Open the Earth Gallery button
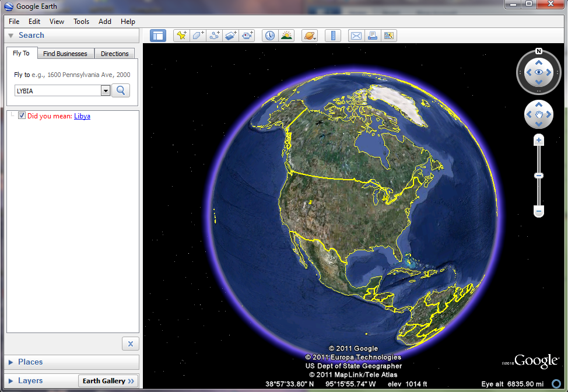This screenshot has height=392, width=568. click(108, 381)
